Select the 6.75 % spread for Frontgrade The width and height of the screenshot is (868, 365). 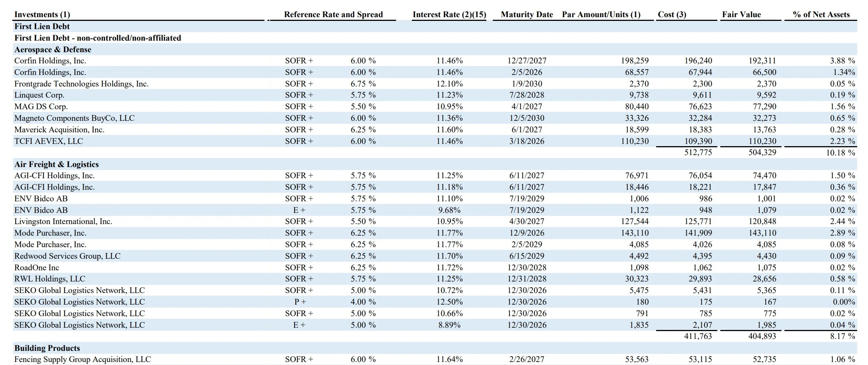[363, 84]
